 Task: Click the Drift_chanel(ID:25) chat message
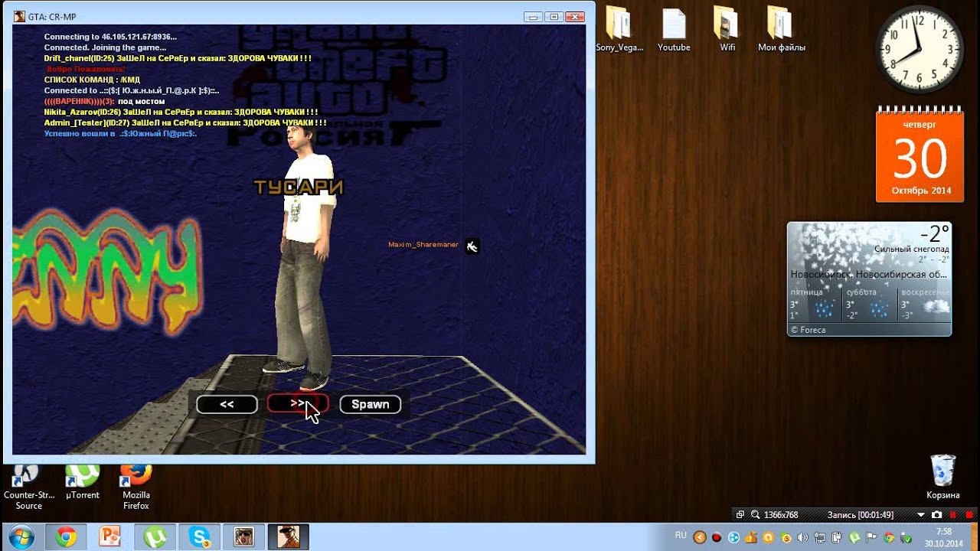point(178,58)
